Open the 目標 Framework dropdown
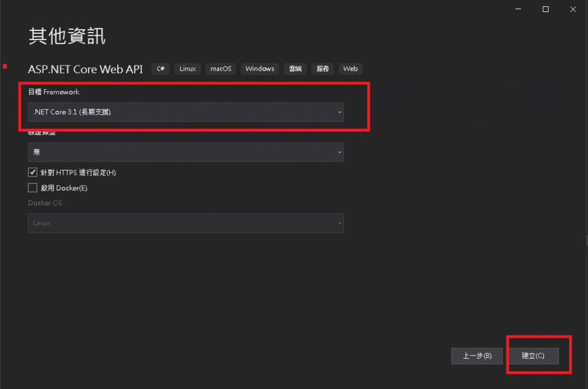 (185, 112)
